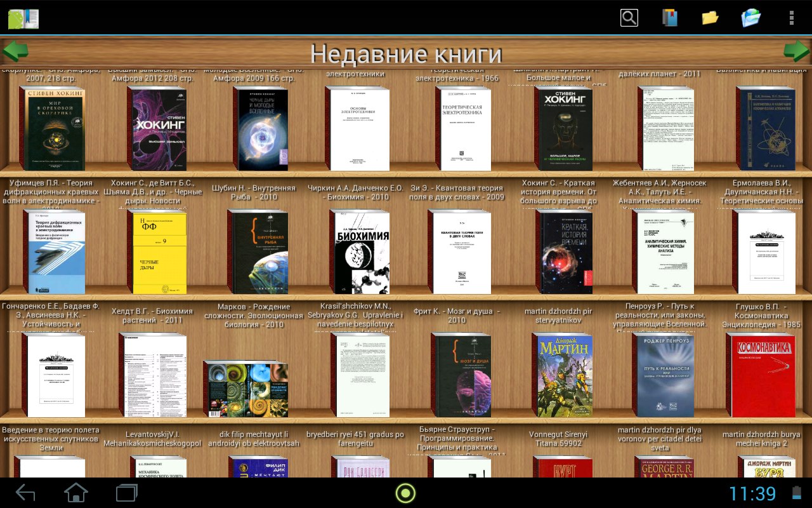Tap the 'Недавние книги' shelf heading
Image resolution: width=812 pixels, height=508 pixels.
coord(406,53)
